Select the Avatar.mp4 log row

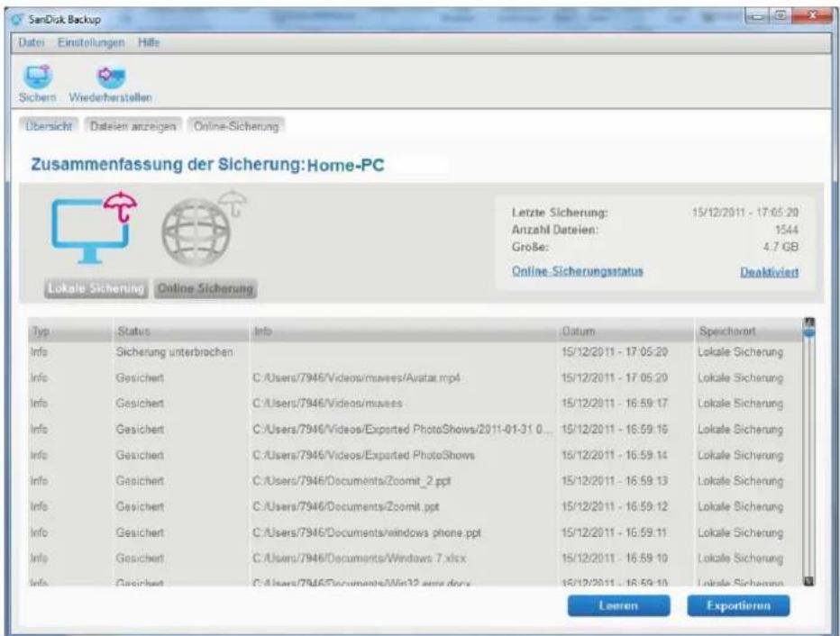click(x=415, y=378)
